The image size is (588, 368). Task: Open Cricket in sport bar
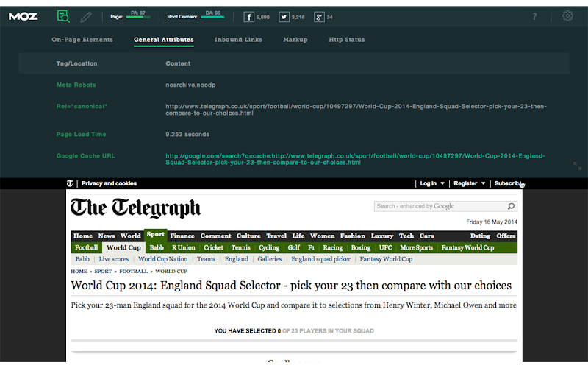(x=213, y=247)
